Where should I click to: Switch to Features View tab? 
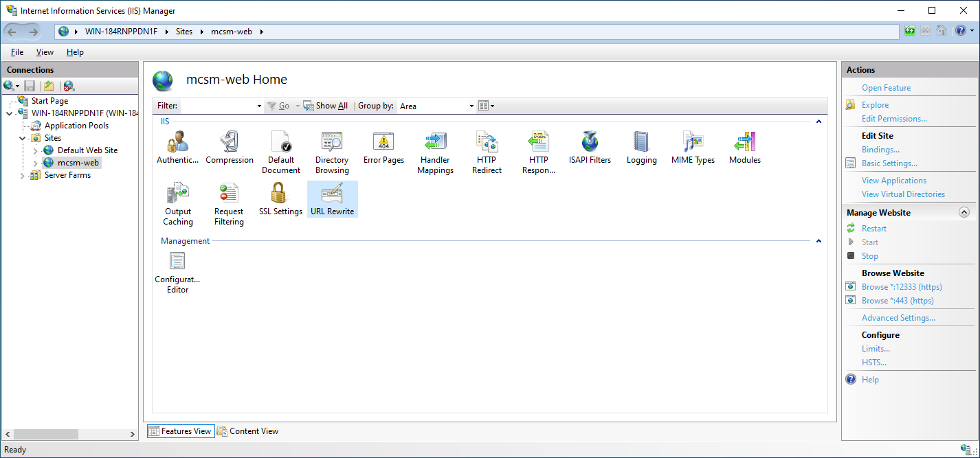tap(181, 431)
